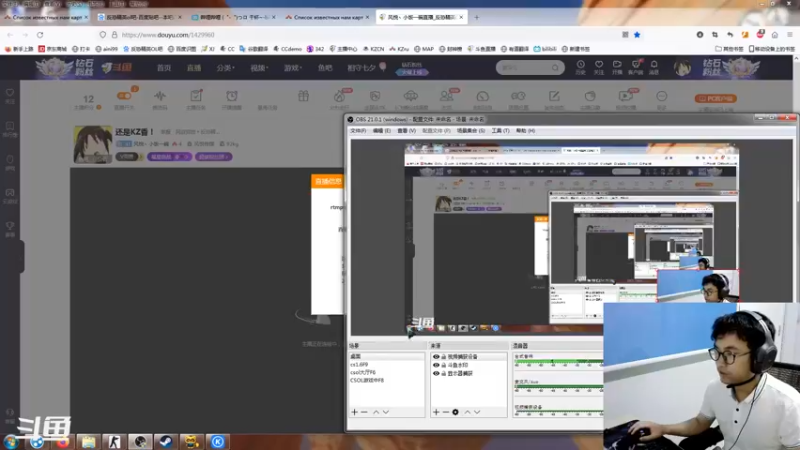The image size is (800, 450).
Task: Open the flame icon in streamer toolbar
Action: pos(339,98)
